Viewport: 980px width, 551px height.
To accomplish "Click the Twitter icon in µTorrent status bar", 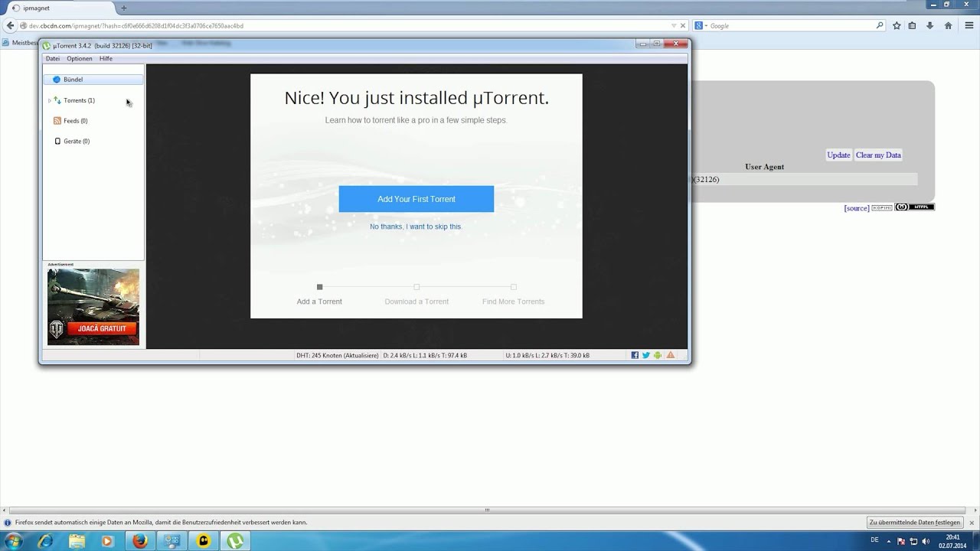I will [x=646, y=355].
